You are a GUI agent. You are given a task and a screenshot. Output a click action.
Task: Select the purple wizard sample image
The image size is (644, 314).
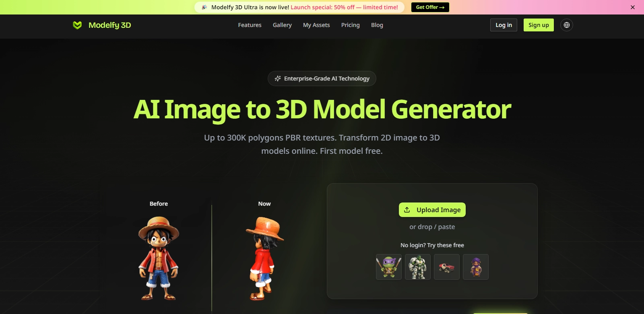tap(476, 267)
